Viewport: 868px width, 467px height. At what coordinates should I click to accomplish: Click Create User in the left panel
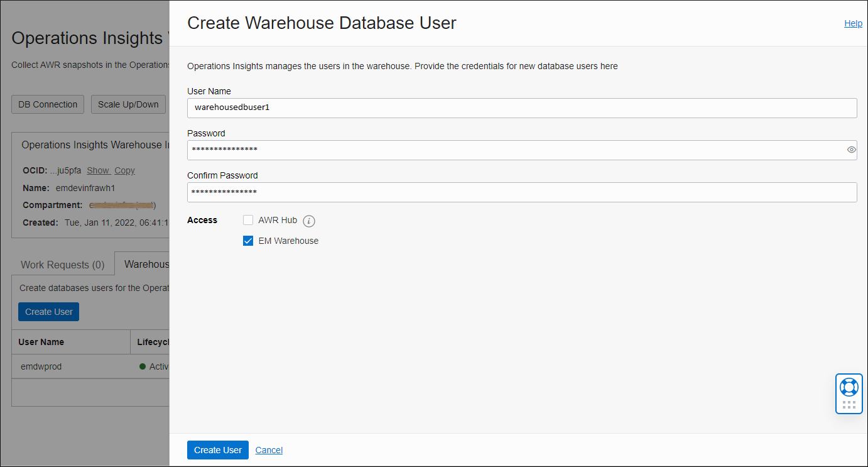(x=48, y=311)
